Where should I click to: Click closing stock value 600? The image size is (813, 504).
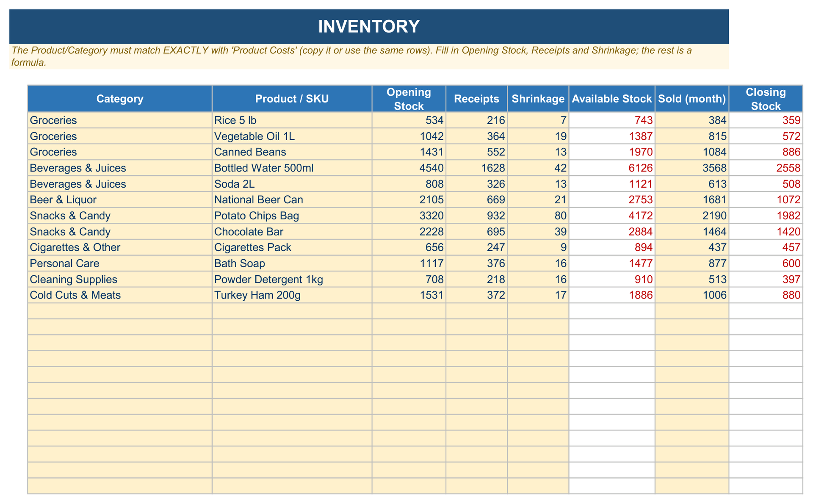pyautogui.click(x=766, y=263)
